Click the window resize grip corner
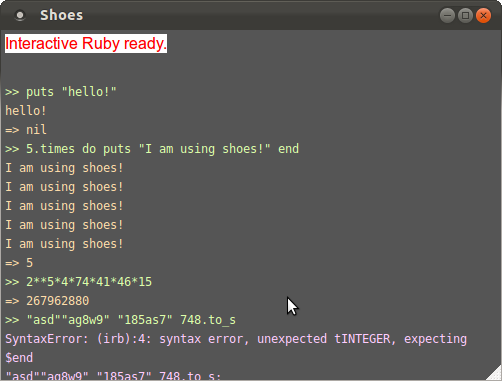This screenshot has width=502, height=381. click(x=495, y=374)
